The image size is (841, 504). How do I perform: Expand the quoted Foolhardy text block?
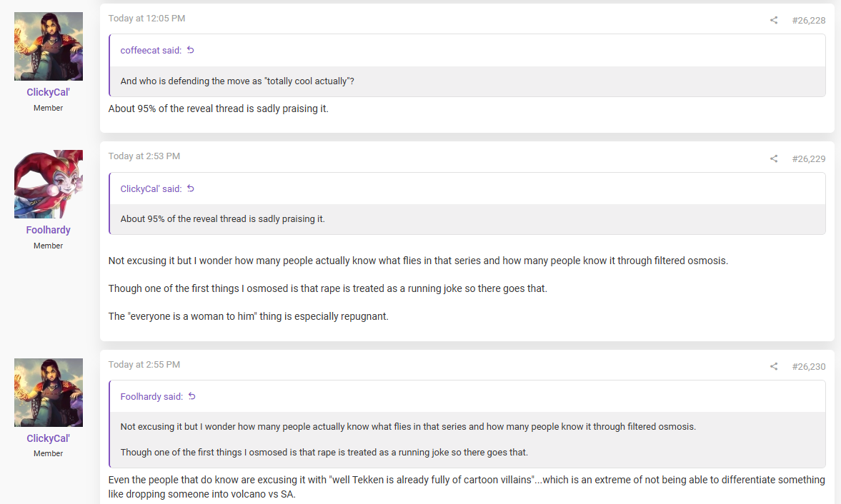pyautogui.click(x=468, y=439)
